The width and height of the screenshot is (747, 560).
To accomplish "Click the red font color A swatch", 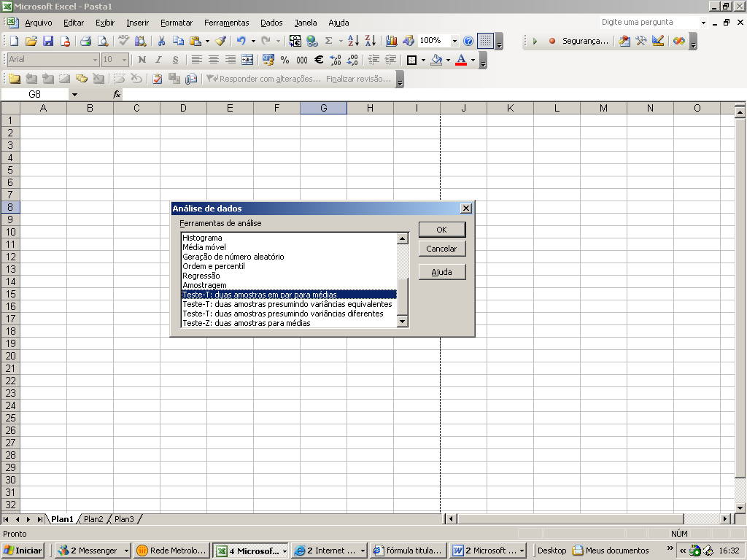I will click(461, 60).
